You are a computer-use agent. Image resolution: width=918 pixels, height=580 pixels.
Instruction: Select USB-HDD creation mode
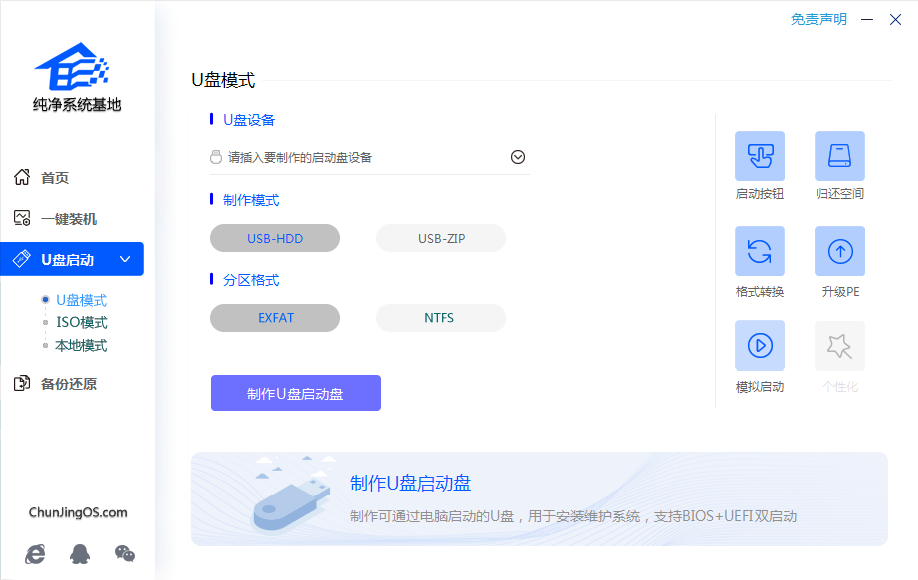pos(275,238)
